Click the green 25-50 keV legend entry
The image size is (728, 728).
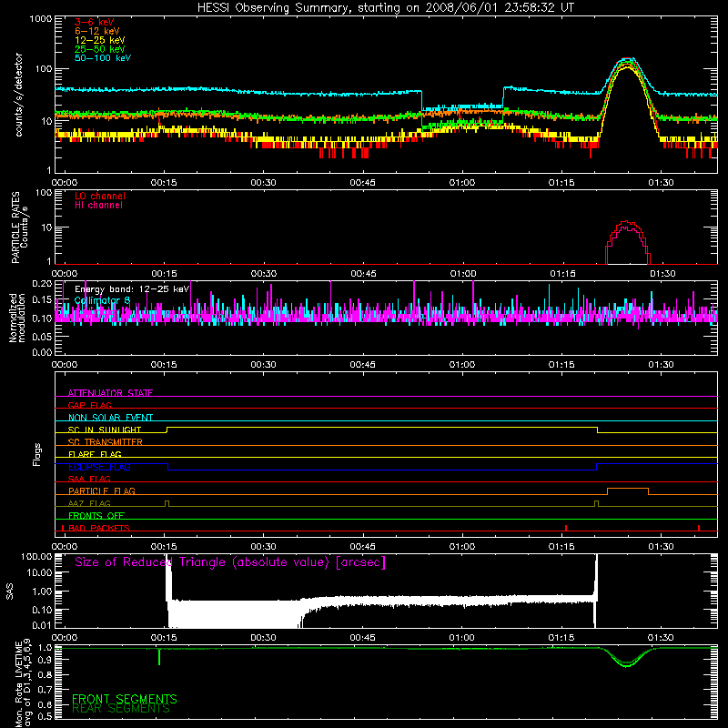tap(99, 49)
